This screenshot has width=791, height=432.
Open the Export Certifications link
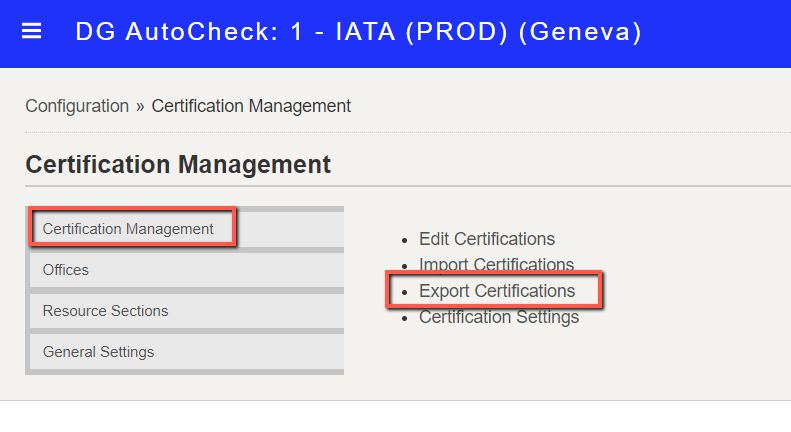point(497,291)
